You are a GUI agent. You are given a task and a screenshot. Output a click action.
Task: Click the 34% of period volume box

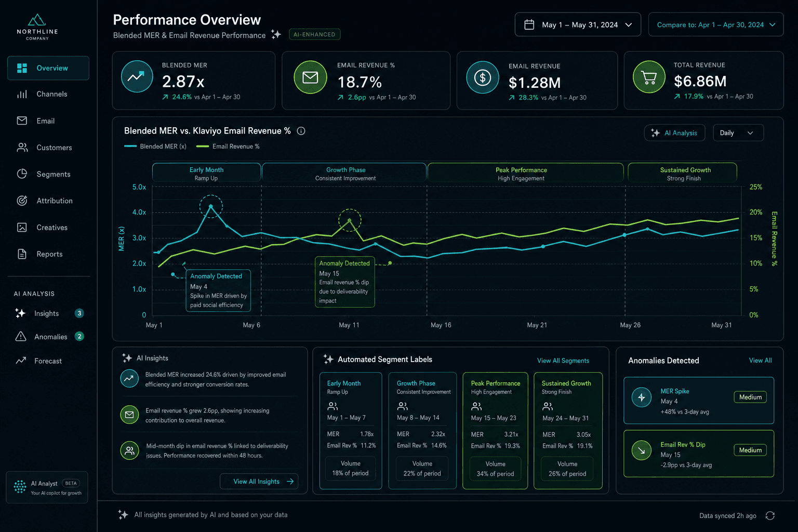[x=495, y=469]
